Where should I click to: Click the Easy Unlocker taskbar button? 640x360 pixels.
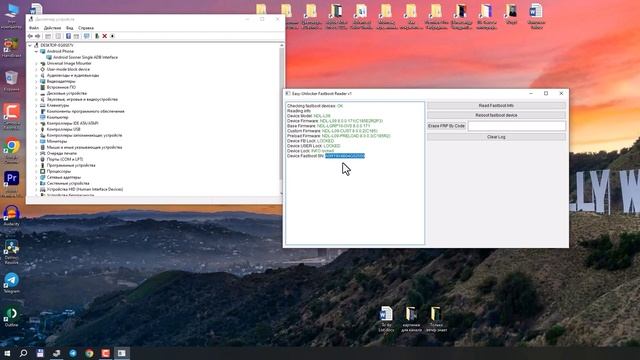pyautogui.click(x=122, y=353)
